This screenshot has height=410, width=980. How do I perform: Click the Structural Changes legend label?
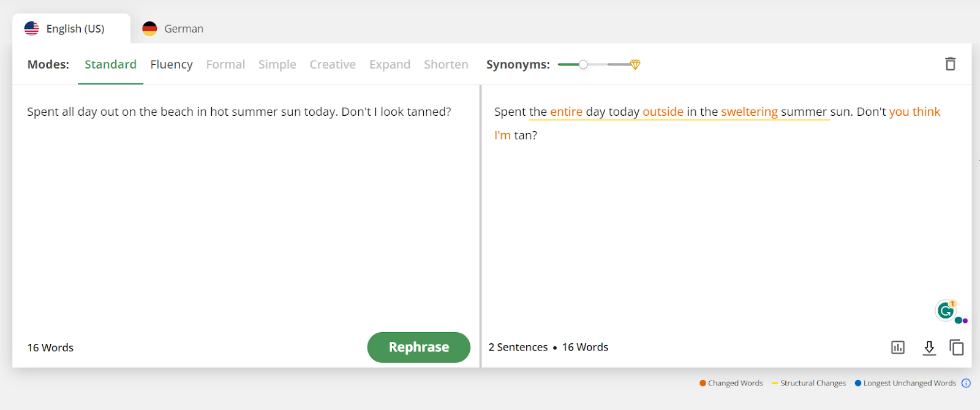[x=813, y=383]
